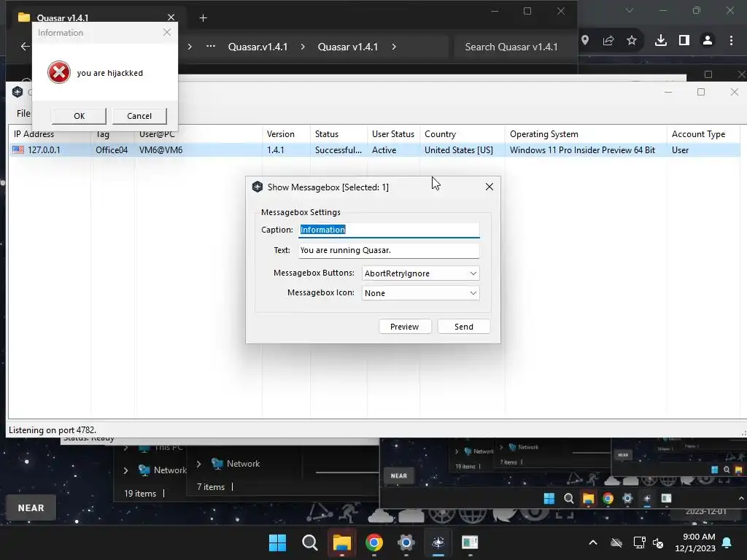Open the Chrome profile icon

(708, 41)
